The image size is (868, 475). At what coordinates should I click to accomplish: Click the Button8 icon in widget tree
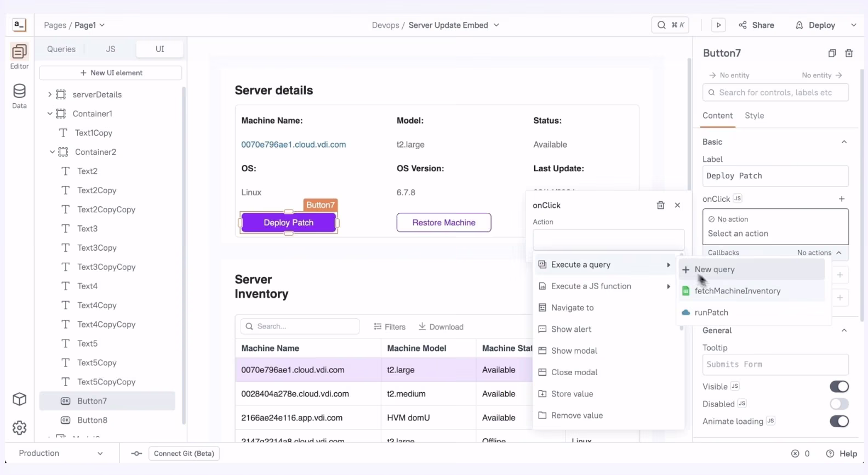(65, 420)
